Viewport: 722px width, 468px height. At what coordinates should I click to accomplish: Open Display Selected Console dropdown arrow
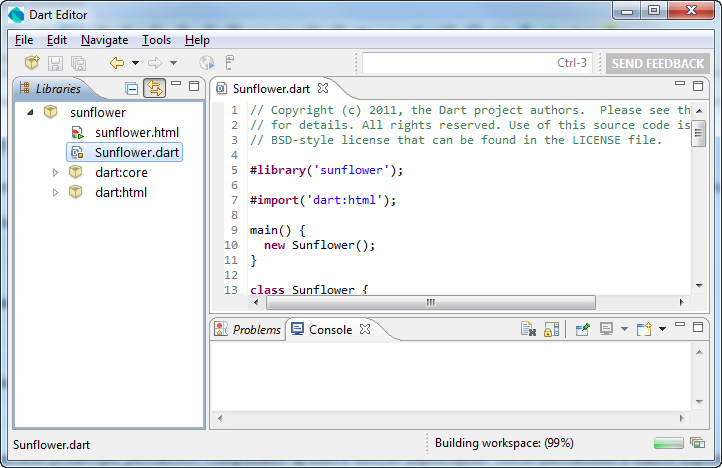[x=624, y=329]
